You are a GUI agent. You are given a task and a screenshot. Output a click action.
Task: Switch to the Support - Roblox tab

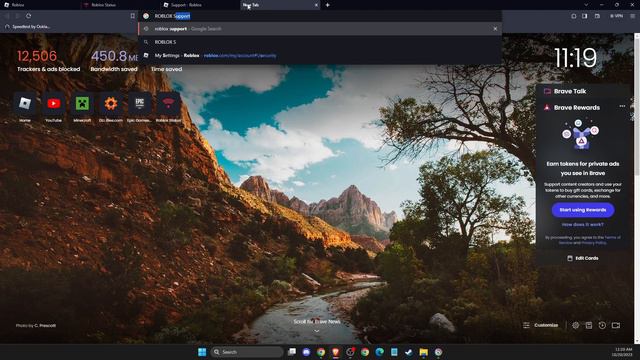pos(199,5)
